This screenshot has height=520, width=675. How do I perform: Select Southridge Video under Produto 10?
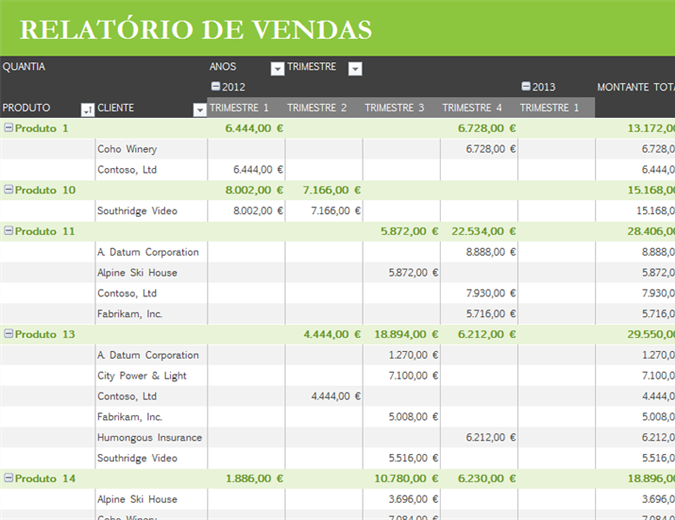coord(137,211)
